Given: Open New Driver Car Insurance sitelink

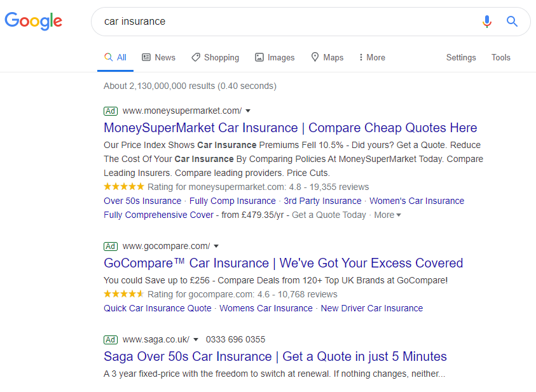Looking at the screenshot, I should click(x=371, y=308).
